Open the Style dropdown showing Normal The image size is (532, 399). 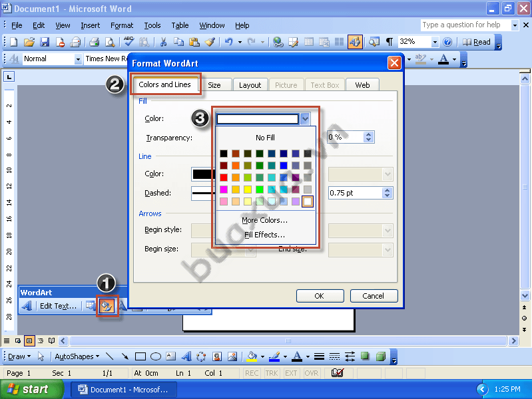point(78,59)
